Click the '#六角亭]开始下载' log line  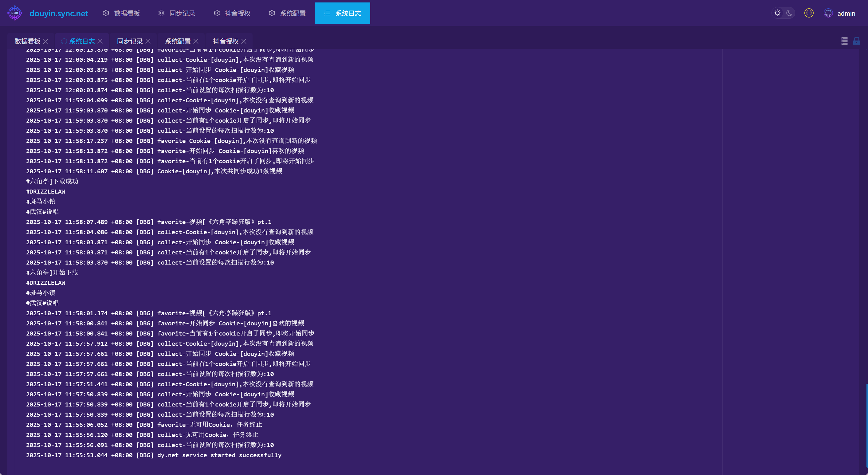coord(52,273)
